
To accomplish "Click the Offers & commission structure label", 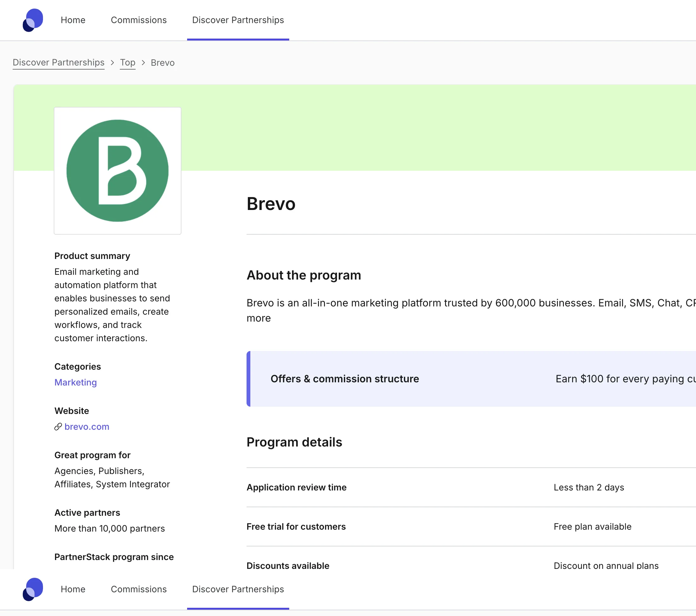I will 345,379.
